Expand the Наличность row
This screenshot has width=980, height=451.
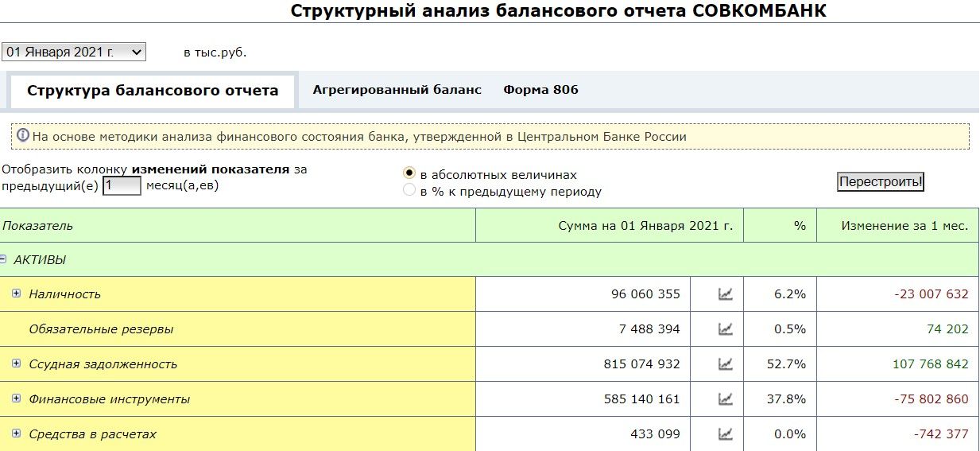17,294
